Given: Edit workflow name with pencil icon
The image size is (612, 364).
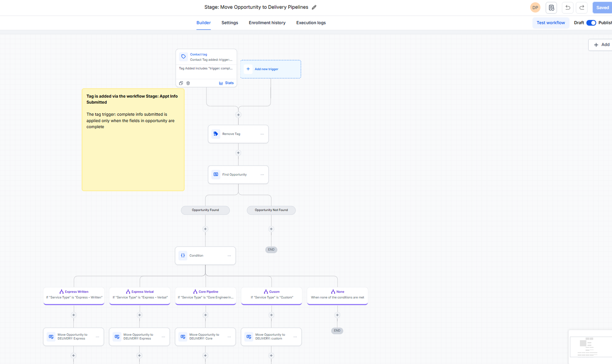Looking at the screenshot, I should coord(314,7).
